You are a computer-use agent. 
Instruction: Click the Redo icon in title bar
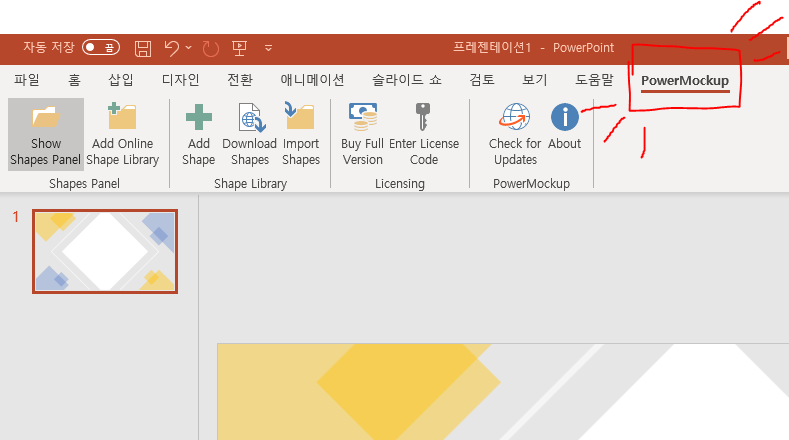pos(210,49)
